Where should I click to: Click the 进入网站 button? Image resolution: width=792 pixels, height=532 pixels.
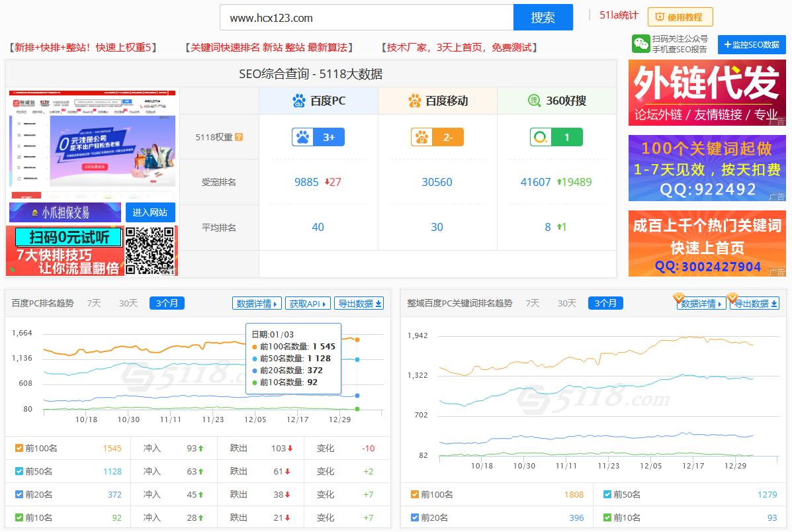coord(150,212)
